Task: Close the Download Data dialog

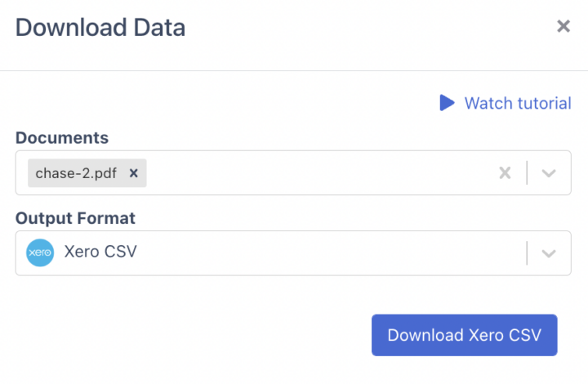Action: [x=563, y=27]
